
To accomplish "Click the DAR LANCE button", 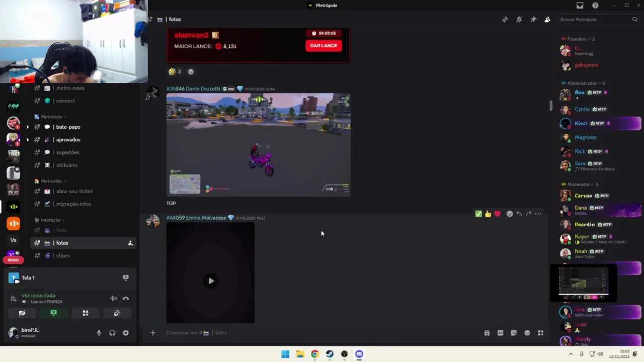I will pos(324,46).
